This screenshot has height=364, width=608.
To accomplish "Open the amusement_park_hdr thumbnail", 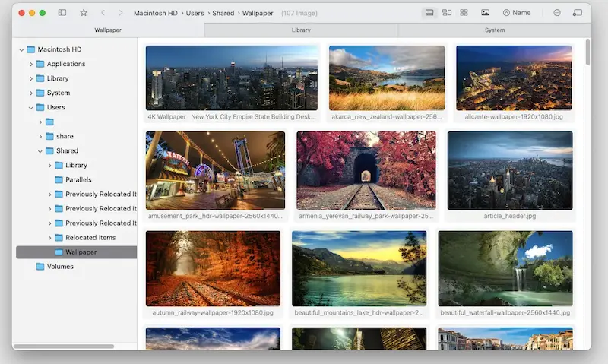I will point(215,170).
